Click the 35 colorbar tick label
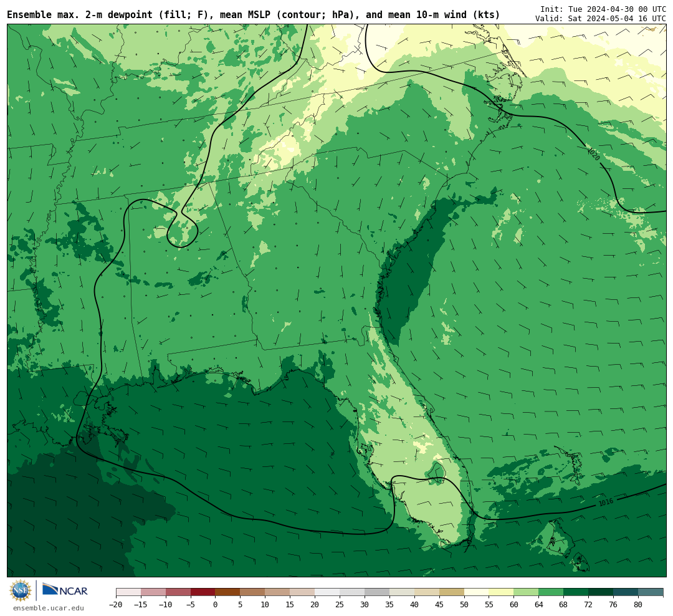673x616 pixels. [x=389, y=605]
